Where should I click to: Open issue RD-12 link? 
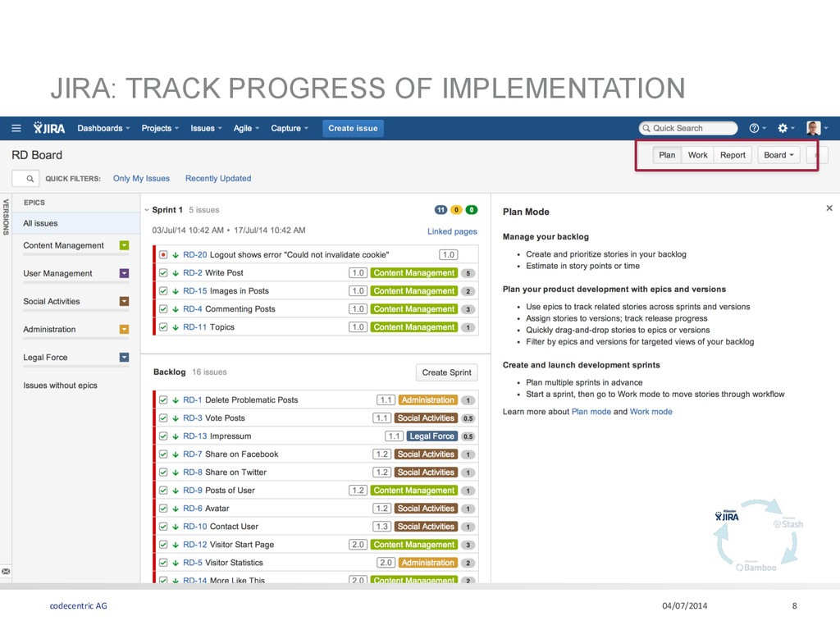(194, 545)
